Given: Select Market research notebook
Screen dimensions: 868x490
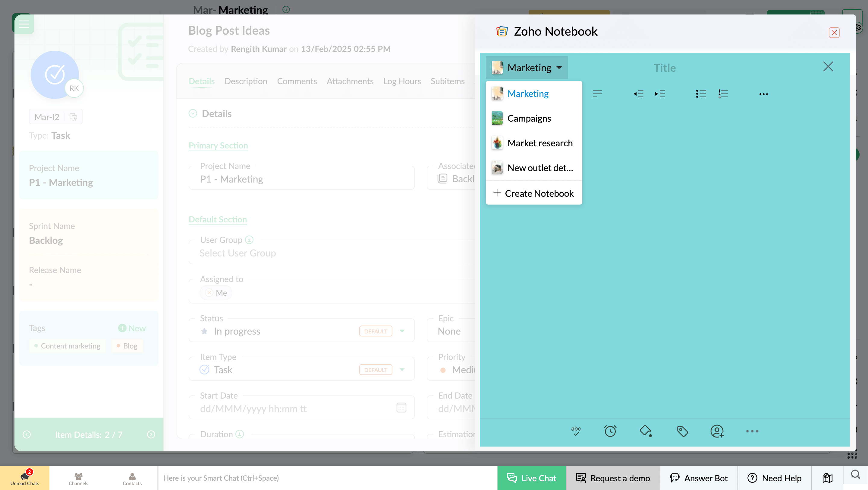Looking at the screenshot, I should (x=539, y=143).
